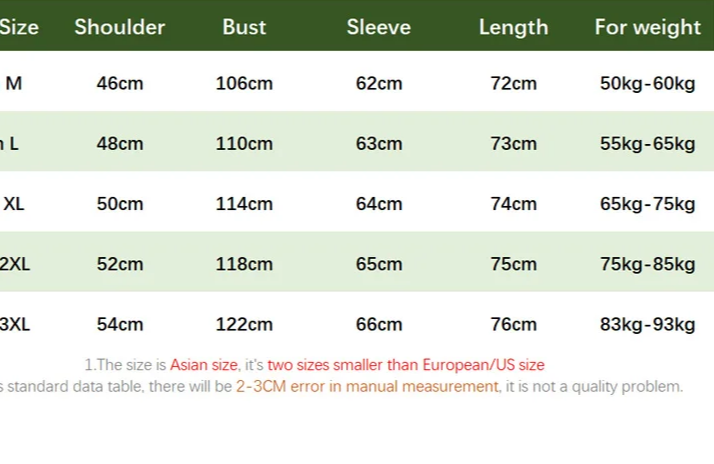This screenshot has height=464, width=714.
Task: Select the 75kg-85kg weight range
Action: (x=648, y=264)
